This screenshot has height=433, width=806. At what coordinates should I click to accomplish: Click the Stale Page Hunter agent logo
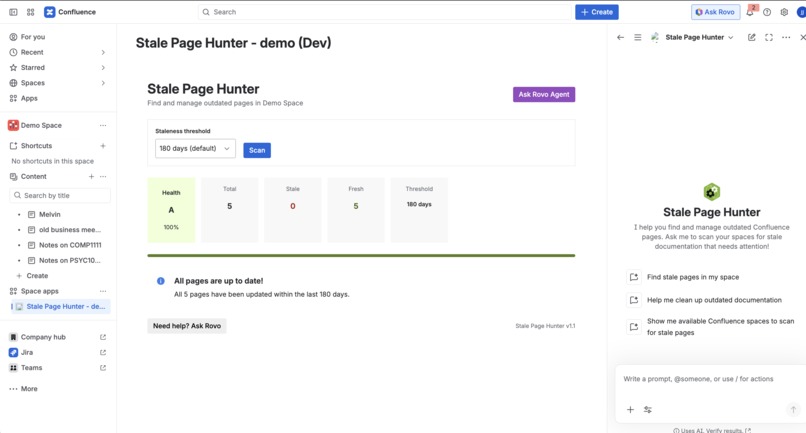tap(711, 192)
